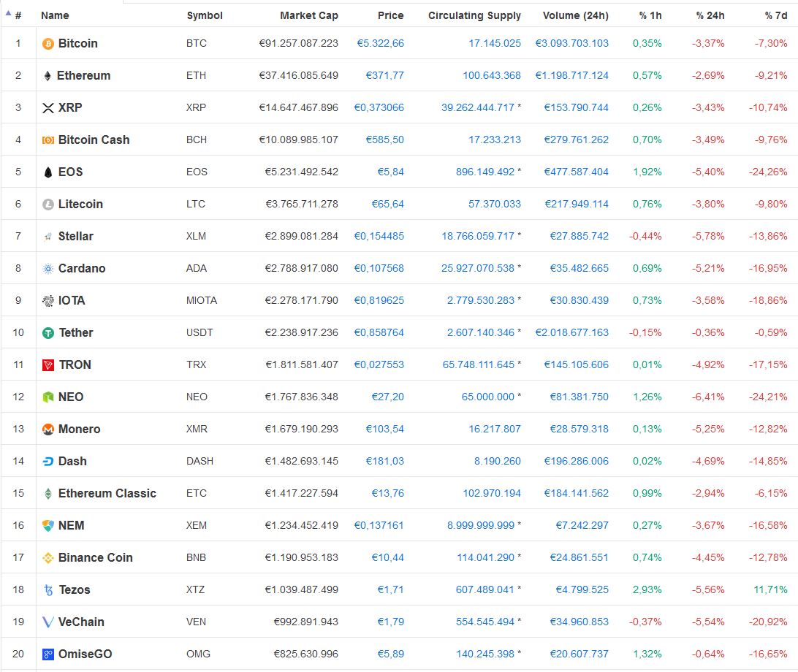Click XRP circulating supply 39.262.444.717
The width and height of the screenshot is (798, 672).
[x=478, y=107]
